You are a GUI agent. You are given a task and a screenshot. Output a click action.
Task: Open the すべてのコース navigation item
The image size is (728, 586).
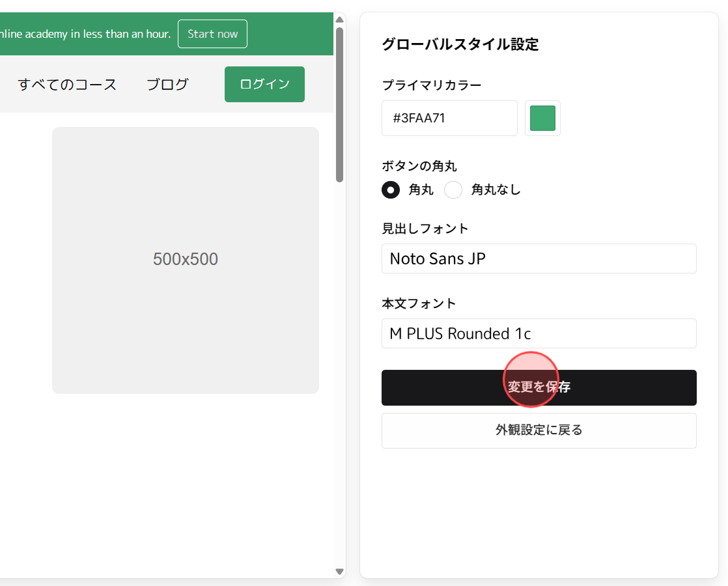tap(67, 84)
